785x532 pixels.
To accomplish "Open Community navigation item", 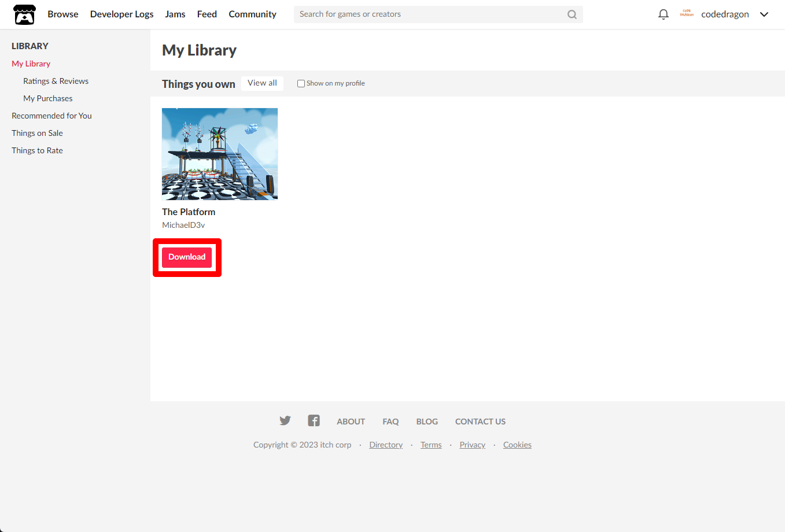I will 253,14.
